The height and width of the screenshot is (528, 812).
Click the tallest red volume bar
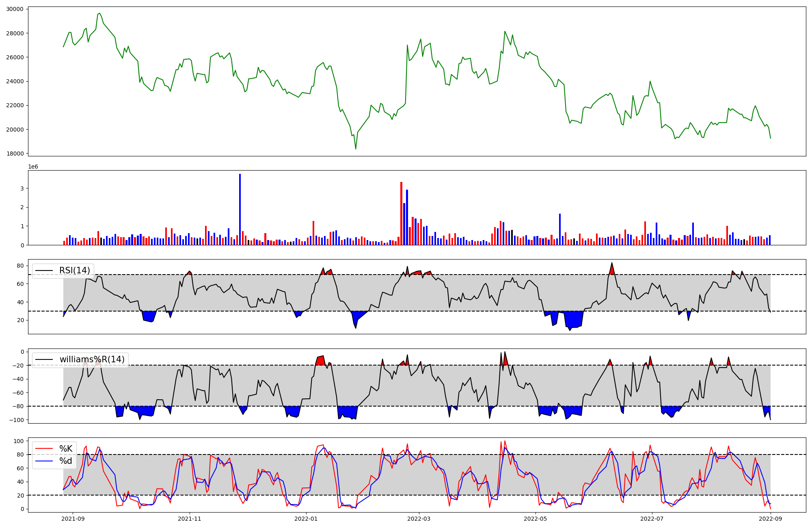401,213
